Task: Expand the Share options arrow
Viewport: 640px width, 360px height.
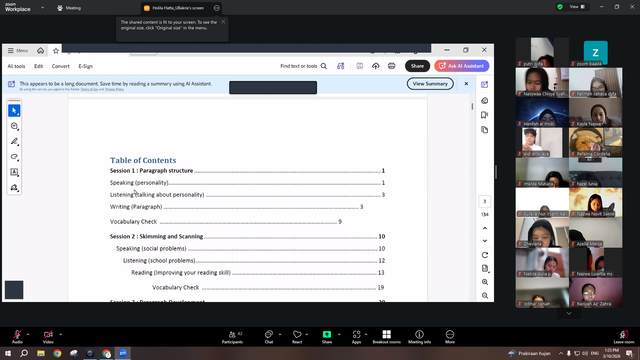Action: [339, 335]
